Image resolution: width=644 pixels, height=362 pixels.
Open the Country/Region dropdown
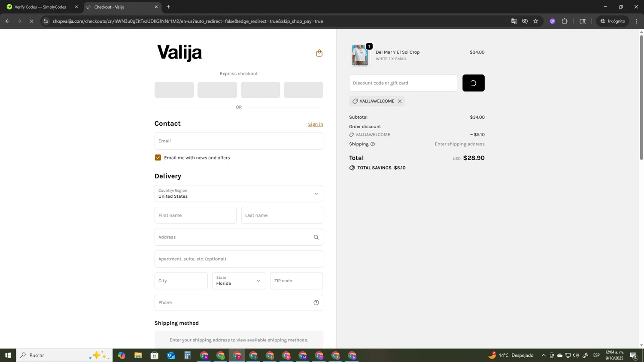pyautogui.click(x=239, y=193)
